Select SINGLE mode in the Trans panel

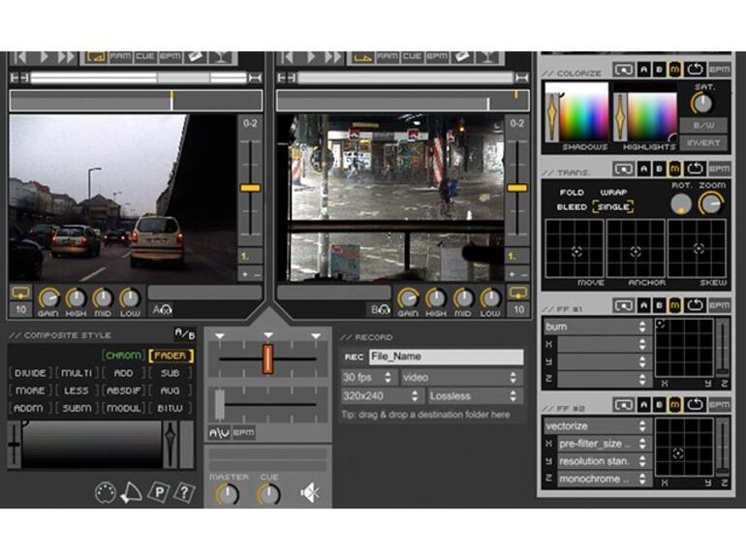click(612, 207)
